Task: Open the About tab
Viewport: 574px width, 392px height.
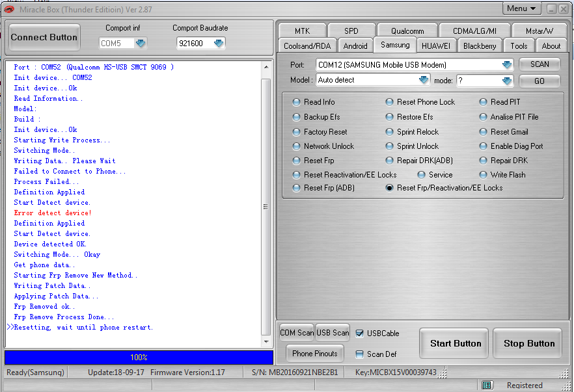Action: 551,46
